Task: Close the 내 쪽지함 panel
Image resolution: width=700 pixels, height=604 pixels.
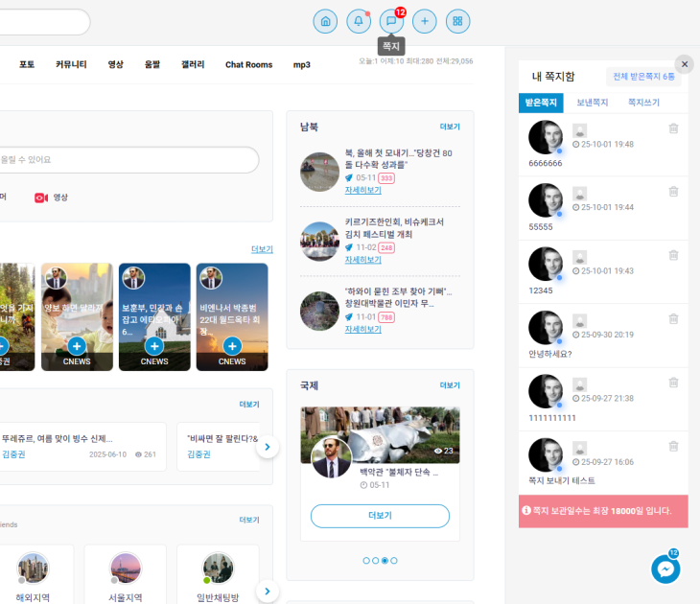Action: pyautogui.click(x=683, y=63)
